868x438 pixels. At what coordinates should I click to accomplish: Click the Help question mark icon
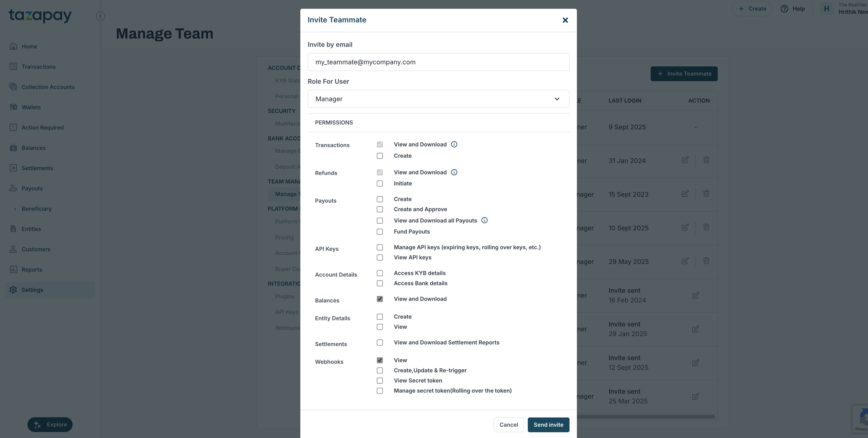pyautogui.click(x=784, y=9)
